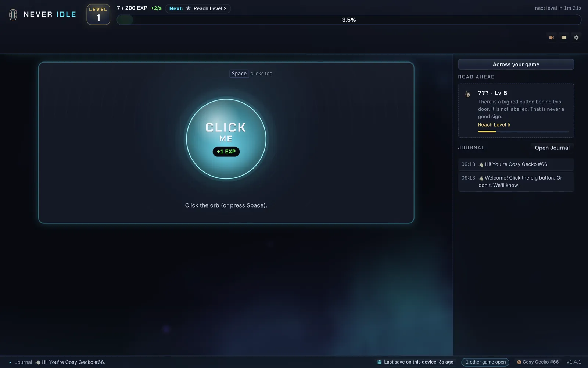Click the "1 other game open" pill
The image size is (588, 368).
[485, 362]
